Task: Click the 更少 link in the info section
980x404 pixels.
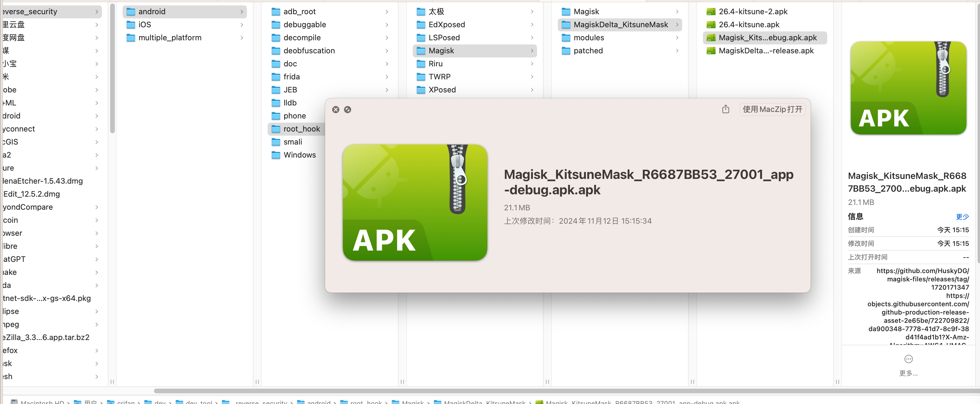Action: click(962, 217)
